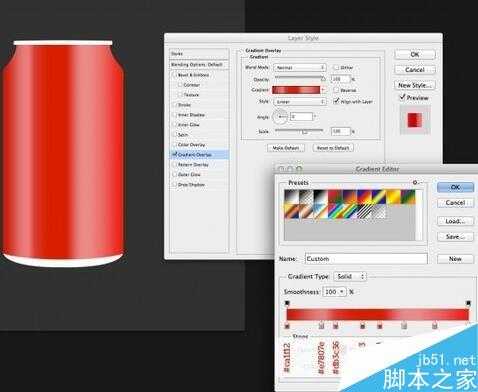Choose the Violet, Orange gradient preset
The width and height of the screenshot is (478, 392).
coord(350,197)
